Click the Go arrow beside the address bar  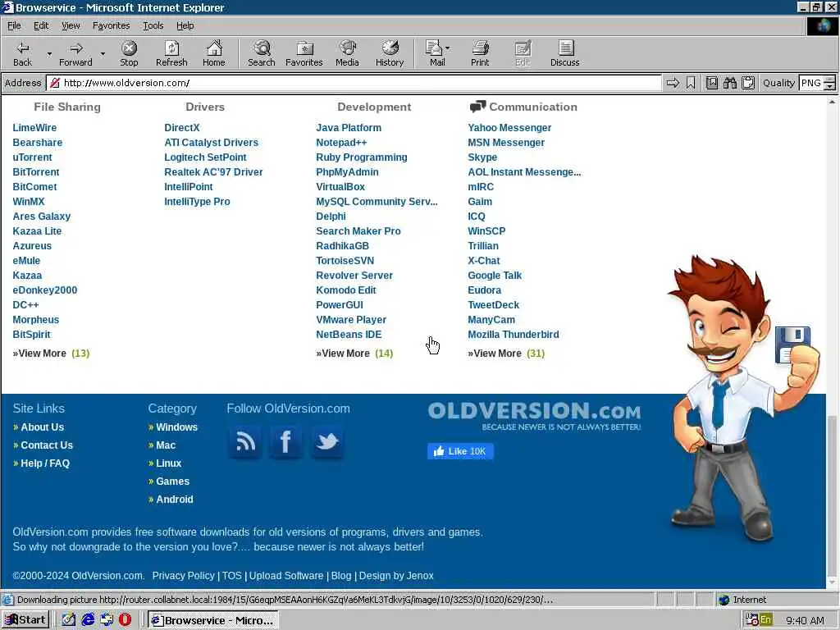point(673,83)
